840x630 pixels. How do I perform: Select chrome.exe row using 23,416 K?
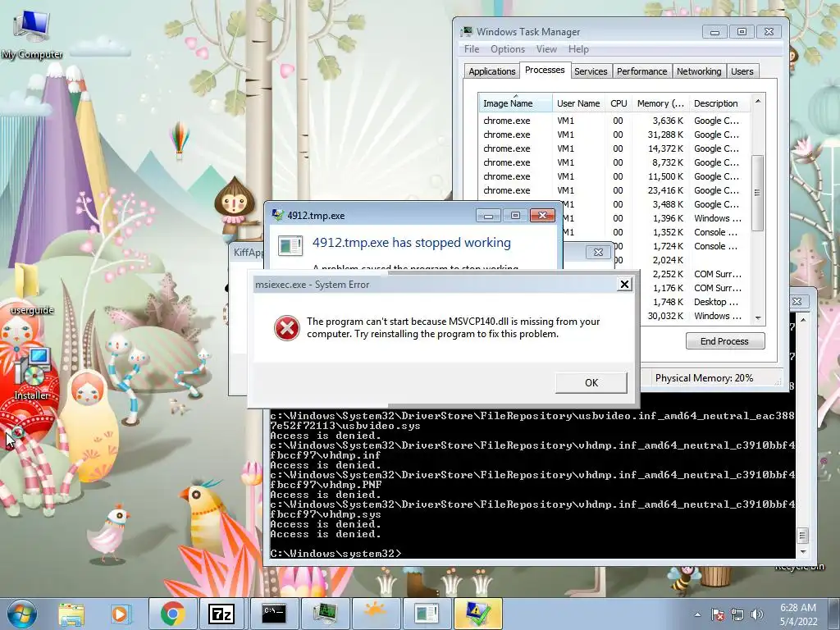tap(614, 190)
